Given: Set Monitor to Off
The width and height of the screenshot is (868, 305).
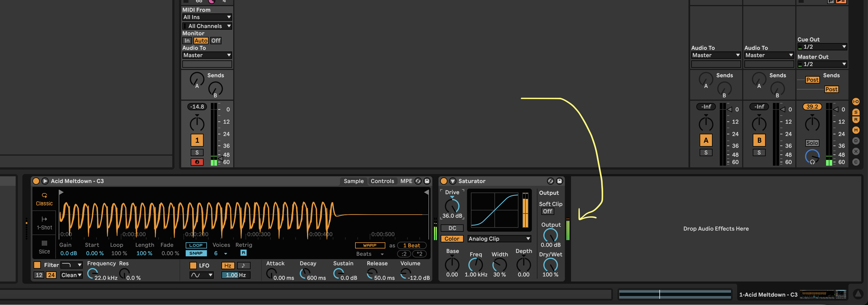Looking at the screenshot, I should point(216,41).
